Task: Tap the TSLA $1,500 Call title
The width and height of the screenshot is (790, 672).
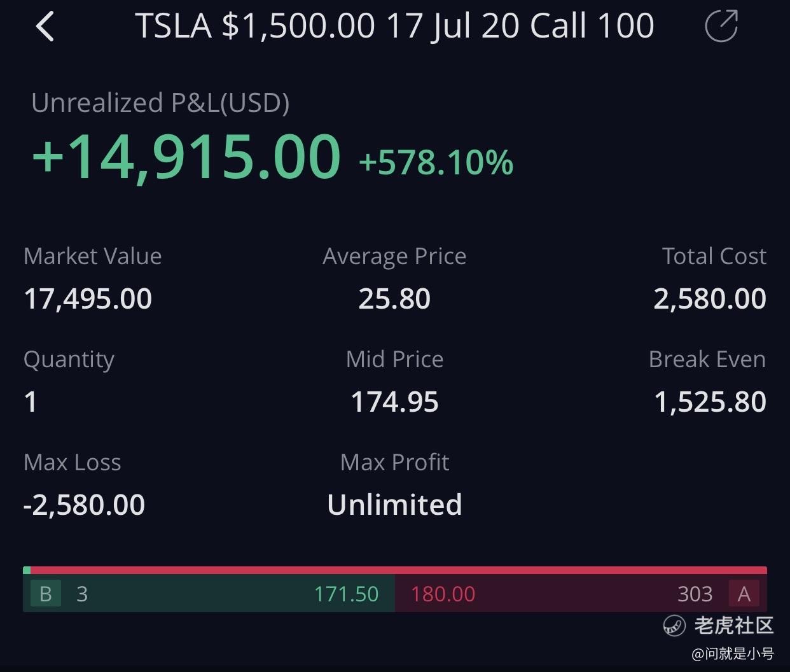Action: pyautogui.click(x=394, y=27)
